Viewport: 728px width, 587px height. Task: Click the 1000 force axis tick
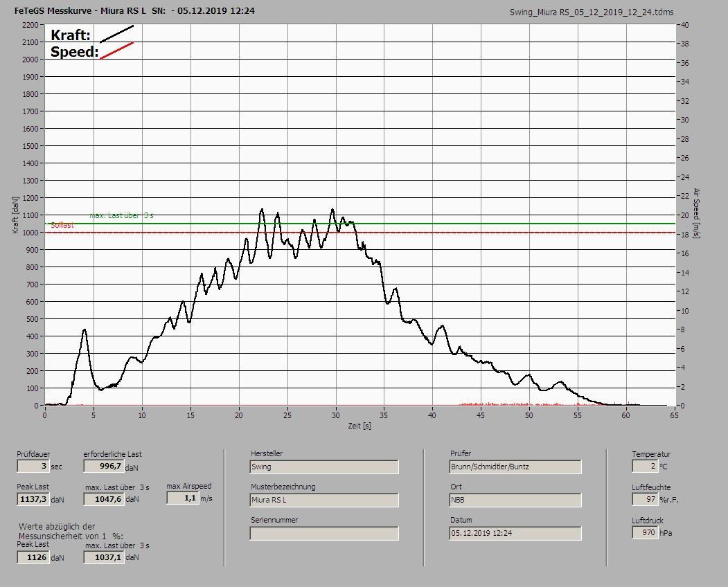[x=30, y=233]
